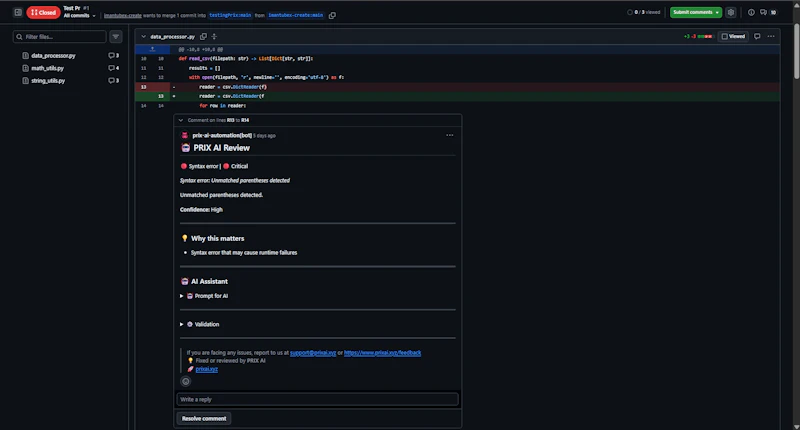Collapse the data_processor.py diff
800x430 pixels.
[143, 37]
